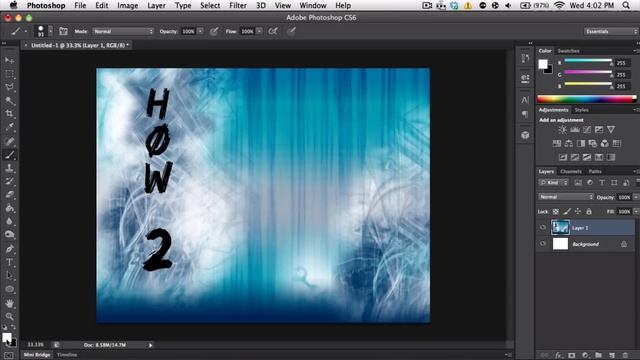Open the Filter menu
Image resolution: width=640 pixels, height=360 pixels.
[238, 6]
